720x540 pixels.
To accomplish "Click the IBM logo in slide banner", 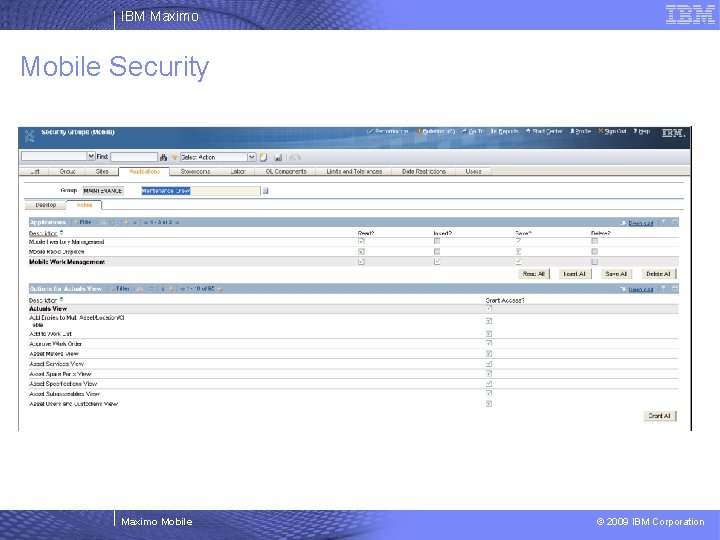I will [x=690, y=14].
